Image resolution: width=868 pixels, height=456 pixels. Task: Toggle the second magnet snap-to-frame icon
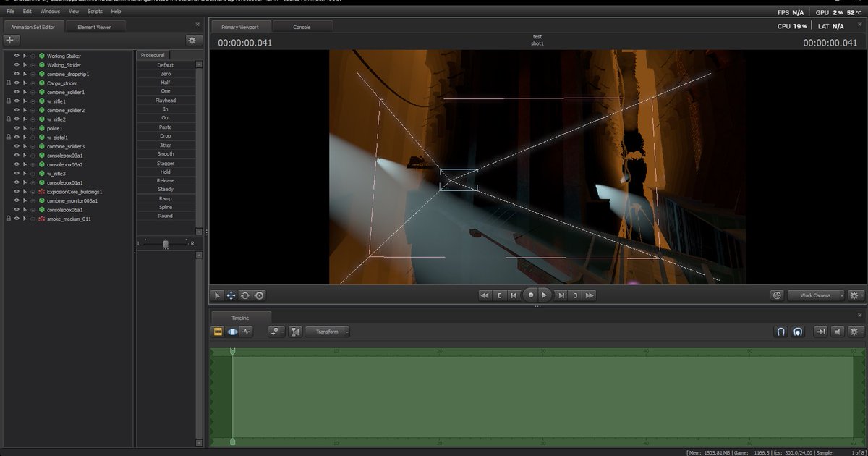pyautogui.click(x=798, y=332)
